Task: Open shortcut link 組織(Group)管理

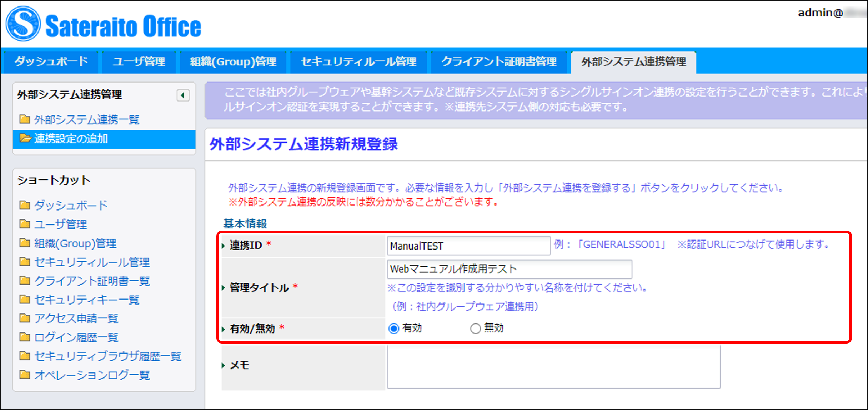Action: point(75,243)
